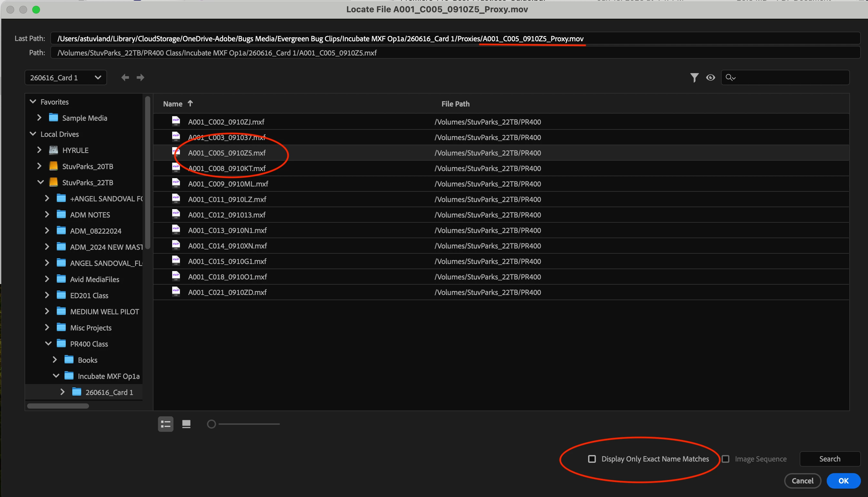This screenshot has height=497, width=868.
Task: Select the A001_C005_0910Z5.mxf file
Action: 501,153
